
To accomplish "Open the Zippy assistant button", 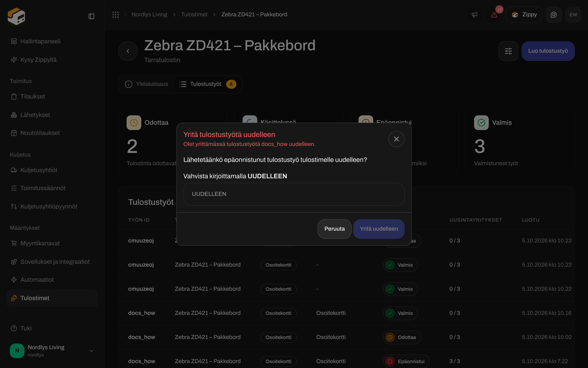I will click(x=524, y=15).
